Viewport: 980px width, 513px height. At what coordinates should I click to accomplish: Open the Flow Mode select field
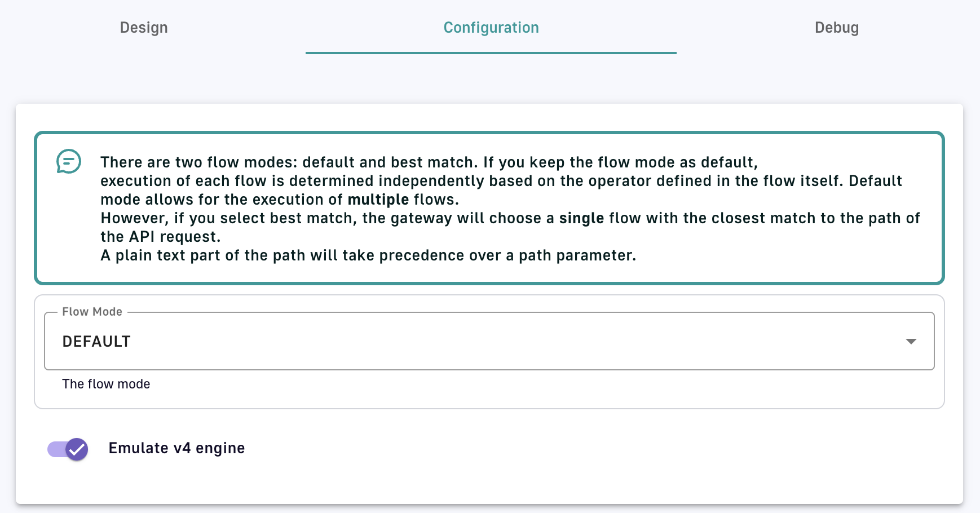point(488,342)
